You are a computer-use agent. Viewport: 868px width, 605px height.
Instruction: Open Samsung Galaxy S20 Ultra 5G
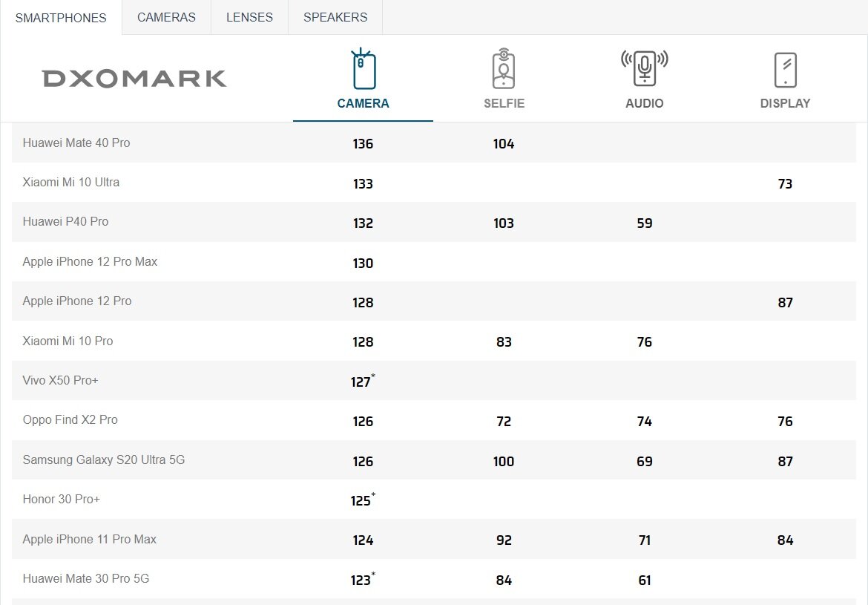(104, 460)
